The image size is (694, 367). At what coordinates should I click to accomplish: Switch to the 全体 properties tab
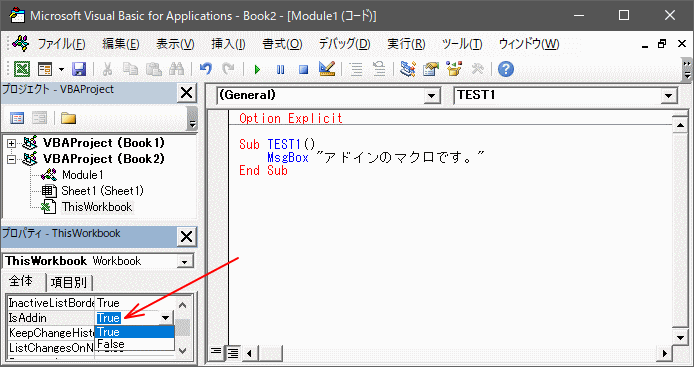22,282
